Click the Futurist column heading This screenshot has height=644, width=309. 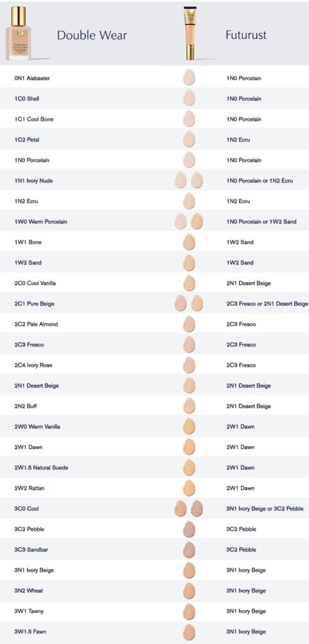pos(246,35)
